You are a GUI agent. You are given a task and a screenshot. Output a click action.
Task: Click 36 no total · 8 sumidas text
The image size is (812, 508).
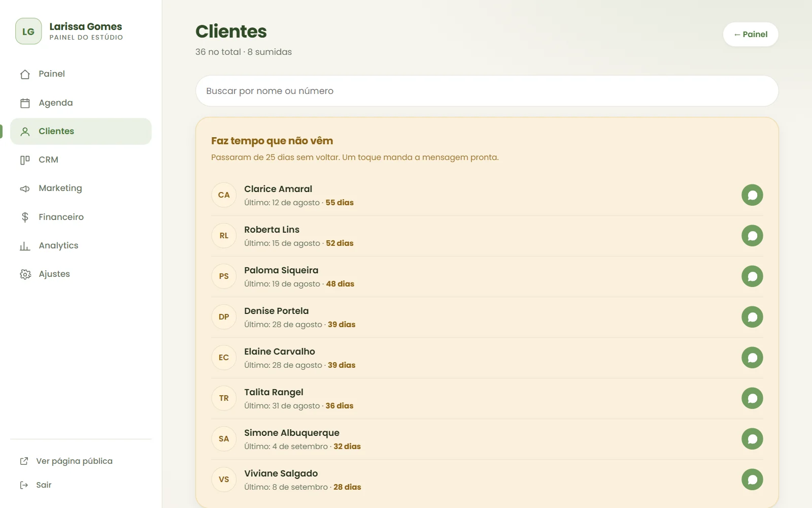click(244, 52)
